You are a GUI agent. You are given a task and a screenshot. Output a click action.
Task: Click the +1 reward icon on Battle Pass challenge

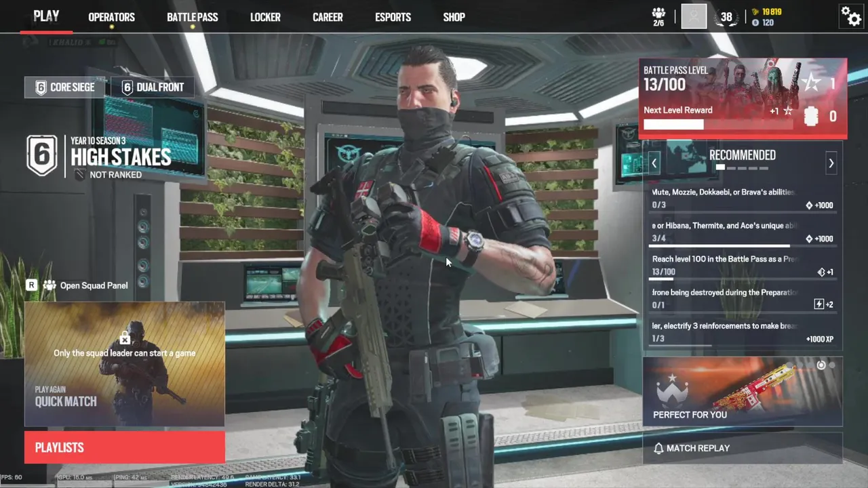click(x=825, y=272)
